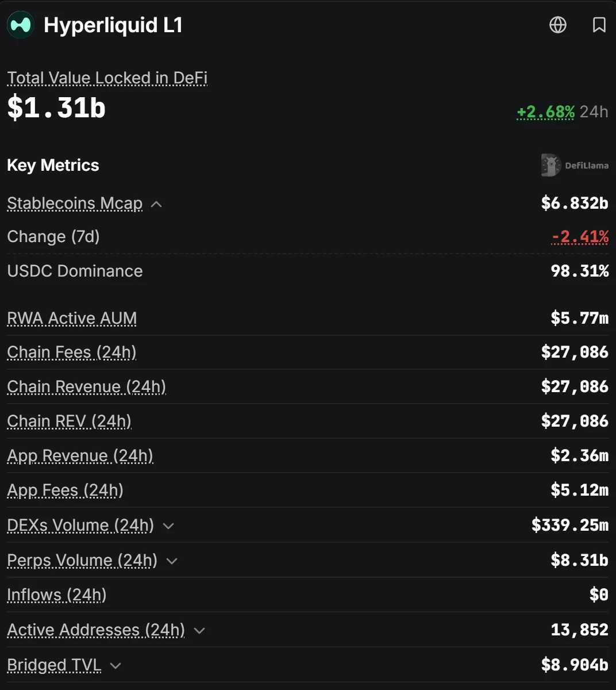
Task: Click the App Fees (24h) label
Action: 65,490
